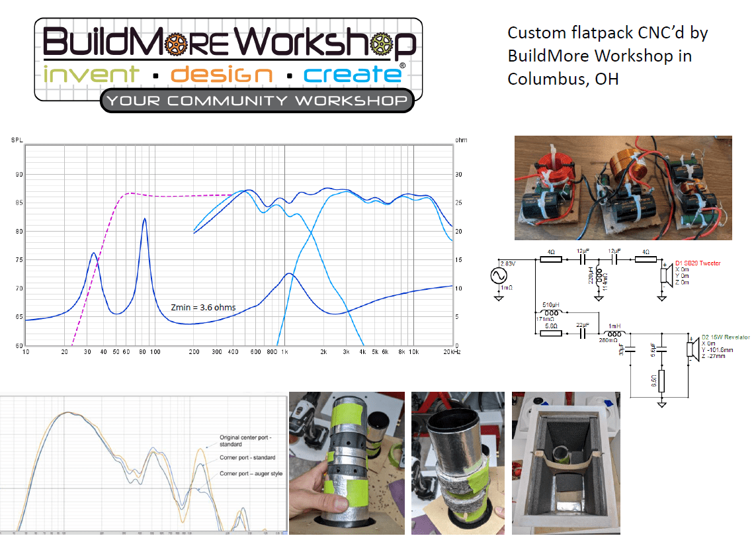Open the photo of green-taped perforated port tube
Viewport: 756px width, 540px height.
coord(347,463)
